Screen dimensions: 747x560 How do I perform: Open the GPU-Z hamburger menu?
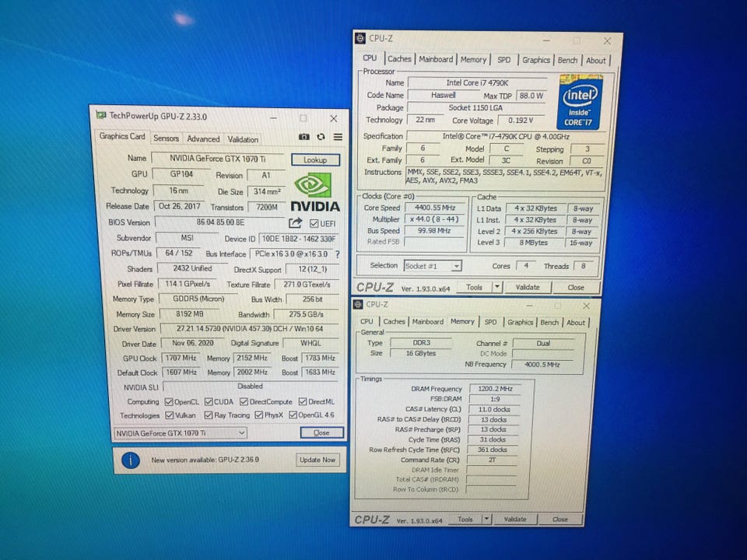coord(338,137)
